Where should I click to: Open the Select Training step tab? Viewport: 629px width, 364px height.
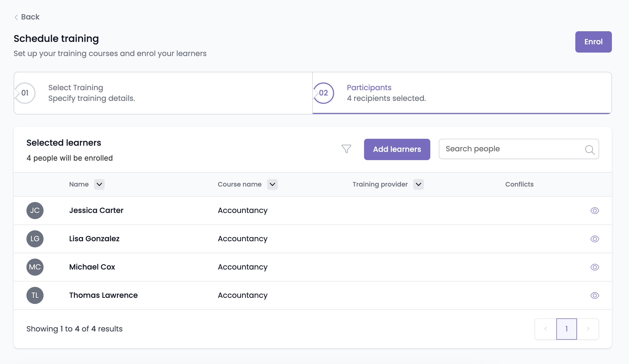[163, 93]
